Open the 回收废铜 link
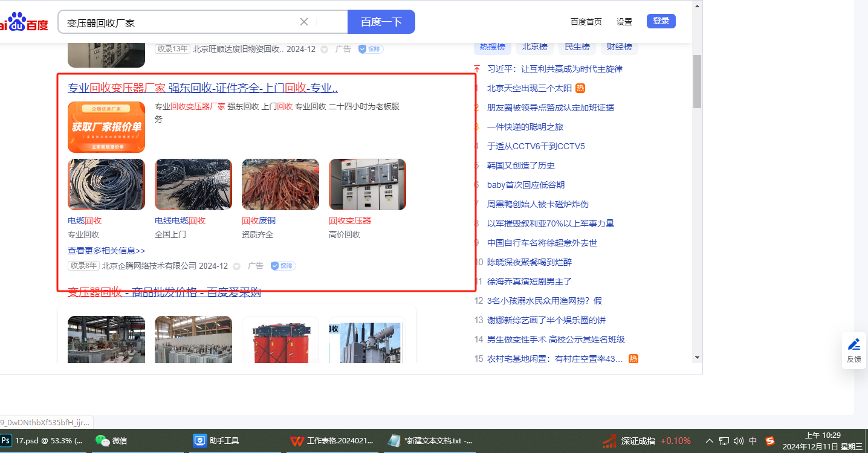The width and height of the screenshot is (868, 453). click(x=259, y=220)
